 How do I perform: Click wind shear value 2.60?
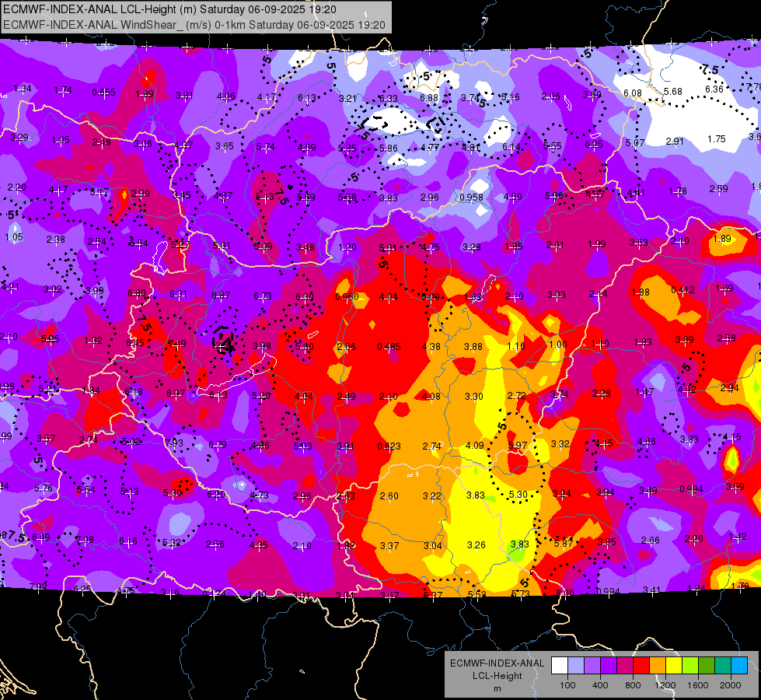point(389,496)
